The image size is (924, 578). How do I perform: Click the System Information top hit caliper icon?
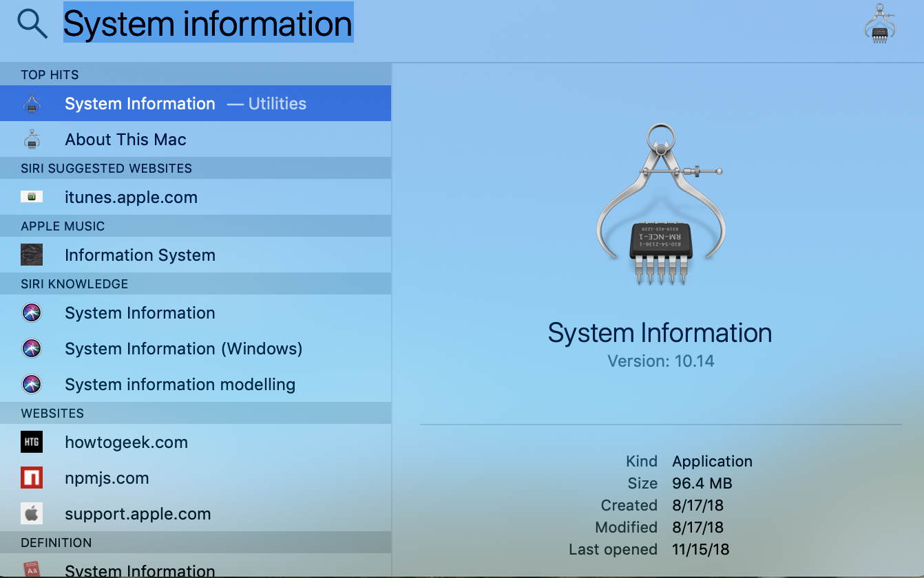32,104
